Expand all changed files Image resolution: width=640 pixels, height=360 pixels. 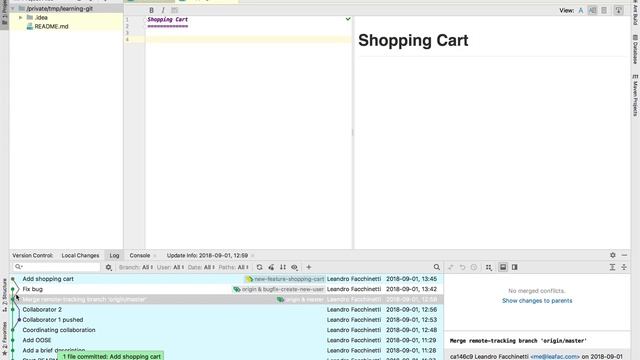tap(612, 267)
